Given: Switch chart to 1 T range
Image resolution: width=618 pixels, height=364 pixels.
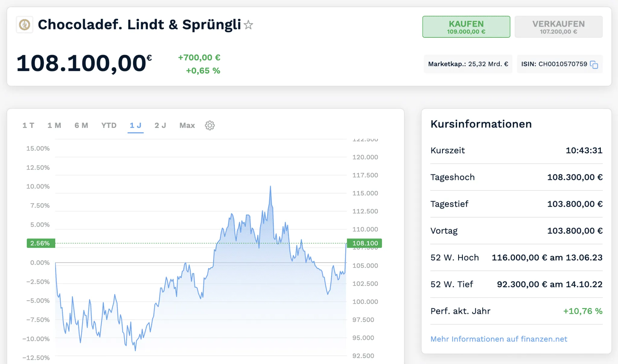Looking at the screenshot, I should (28, 126).
